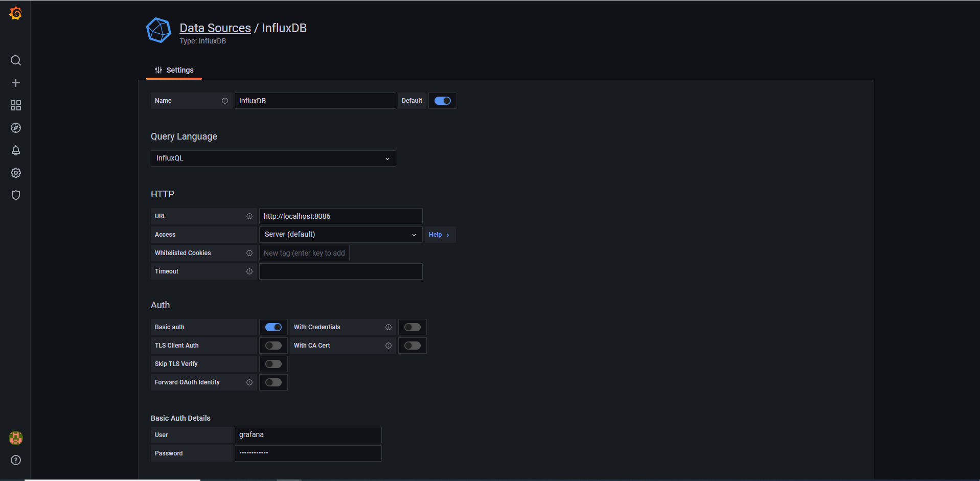The height and width of the screenshot is (481, 980).
Task: Toggle the Default data source switch
Action: click(x=443, y=101)
